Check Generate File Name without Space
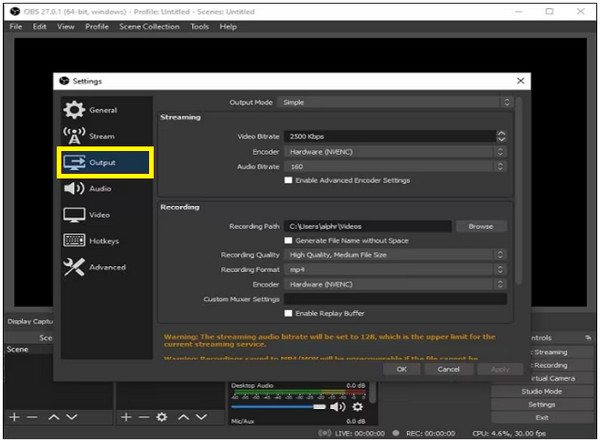The height and width of the screenshot is (442, 600). (x=288, y=240)
